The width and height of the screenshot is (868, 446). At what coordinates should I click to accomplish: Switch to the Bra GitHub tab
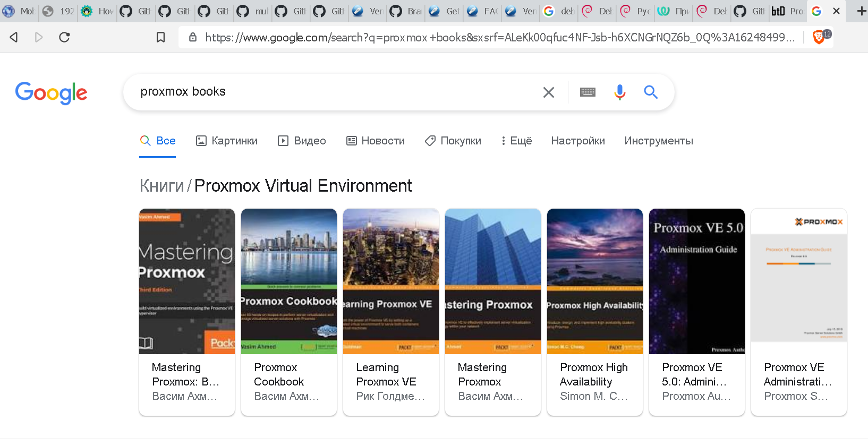pos(406,11)
